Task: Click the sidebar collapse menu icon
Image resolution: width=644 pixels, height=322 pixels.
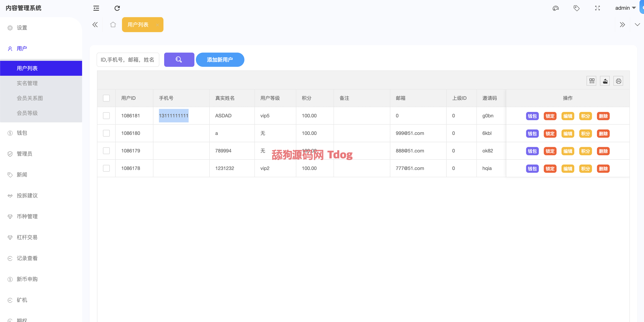Action: click(96, 8)
